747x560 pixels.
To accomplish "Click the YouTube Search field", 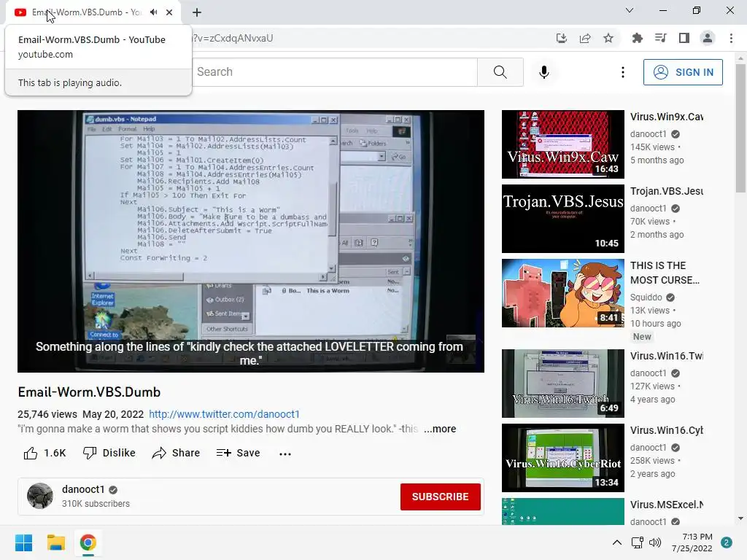I will pyautogui.click(x=334, y=72).
